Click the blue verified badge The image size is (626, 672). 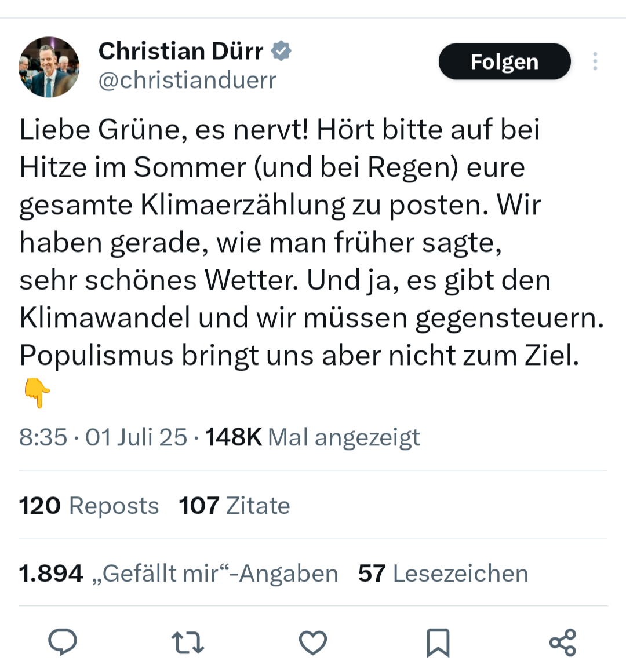click(282, 51)
